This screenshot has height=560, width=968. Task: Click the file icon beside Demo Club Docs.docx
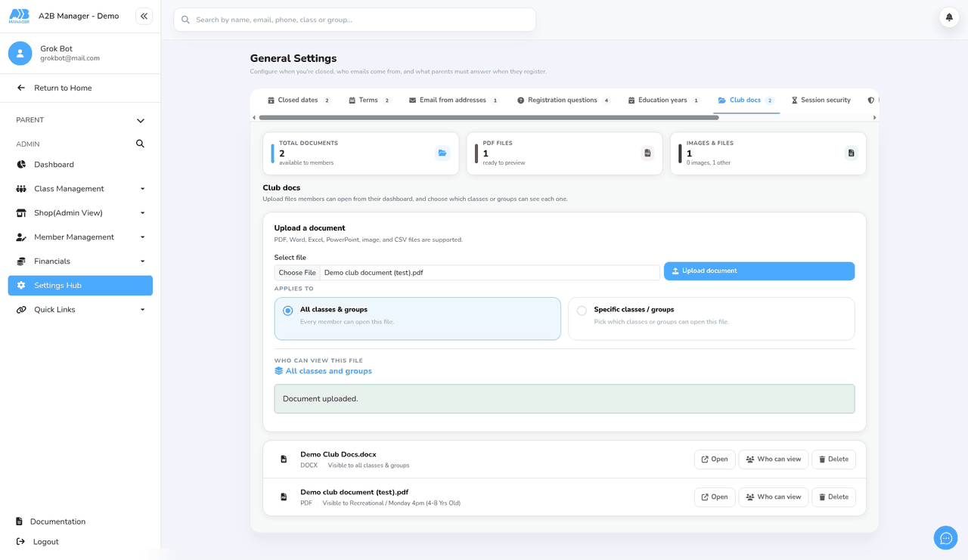(x=284, y=459)
